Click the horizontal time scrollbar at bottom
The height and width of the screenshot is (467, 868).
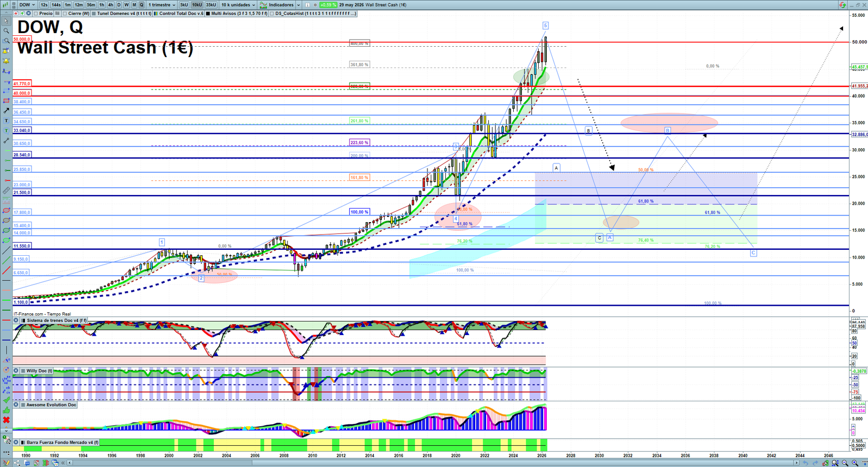coord(433,463)
